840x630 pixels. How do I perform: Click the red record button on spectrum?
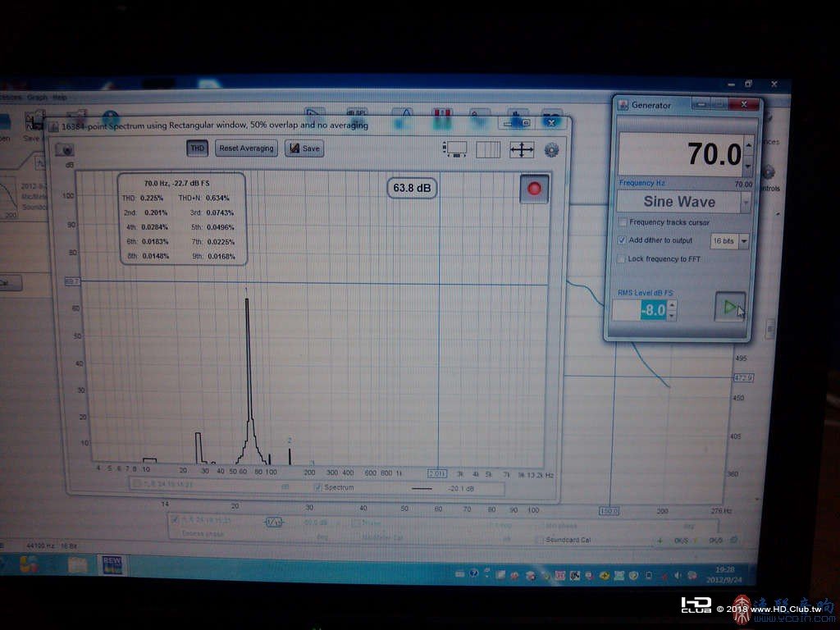tap(534, 189)
